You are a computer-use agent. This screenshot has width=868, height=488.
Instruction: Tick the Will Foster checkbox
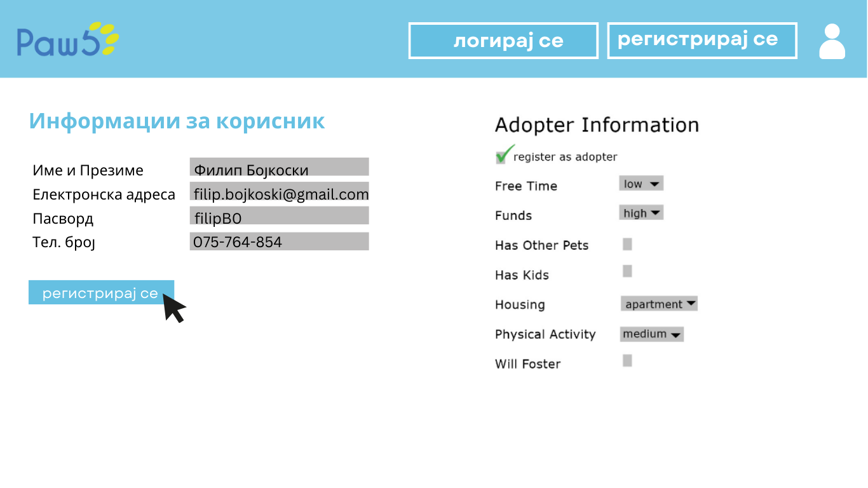(627, 361)
